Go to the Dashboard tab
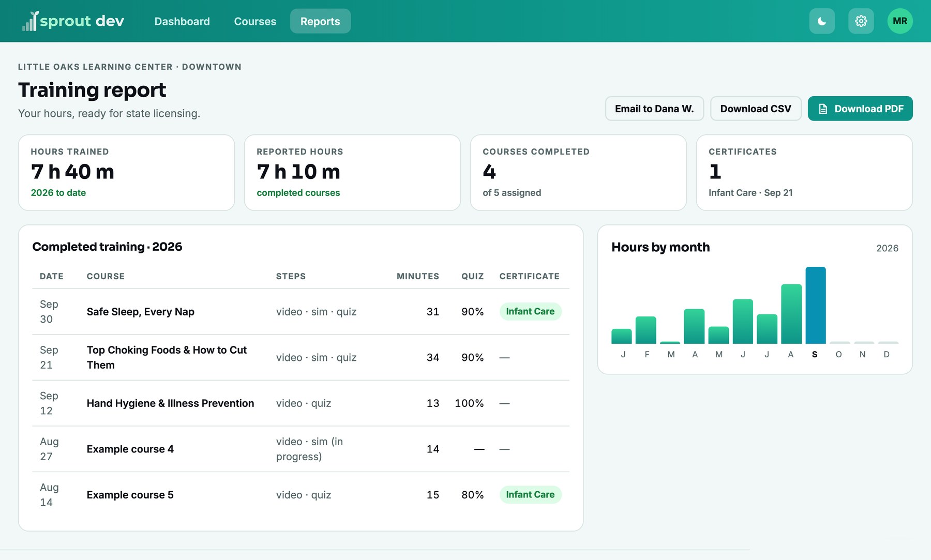 click(x=182, y=21)
